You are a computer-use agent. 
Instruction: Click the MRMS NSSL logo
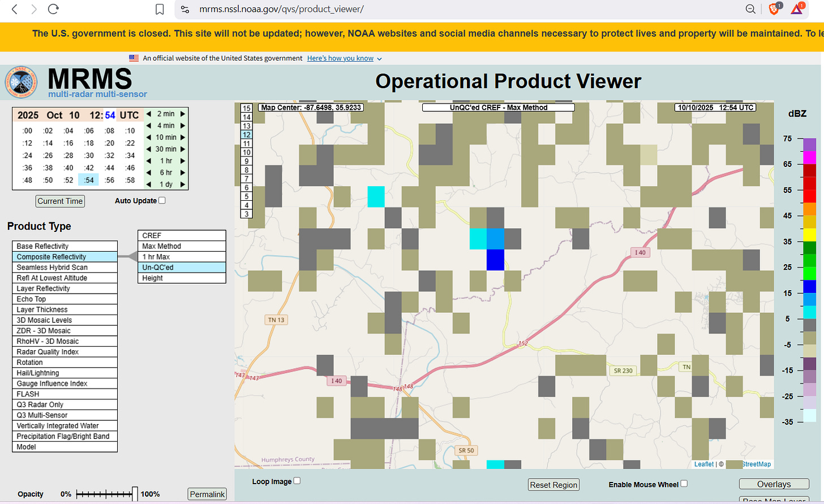pos(21,83)
